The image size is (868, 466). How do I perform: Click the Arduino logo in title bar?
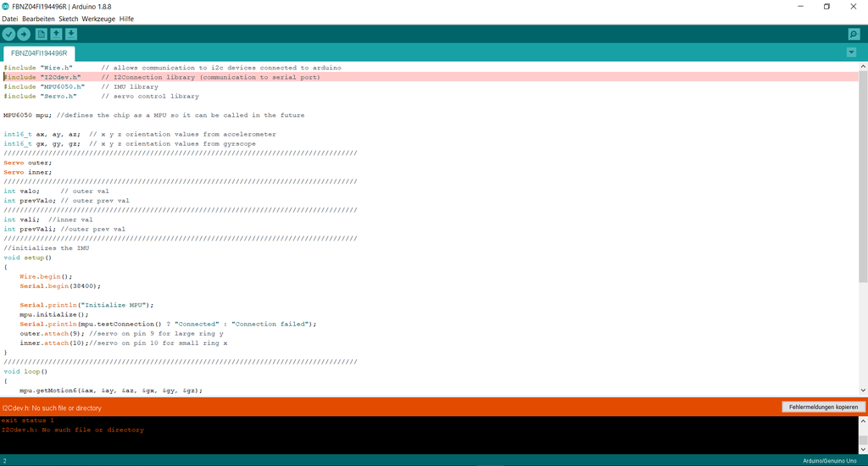click(6, 7)
